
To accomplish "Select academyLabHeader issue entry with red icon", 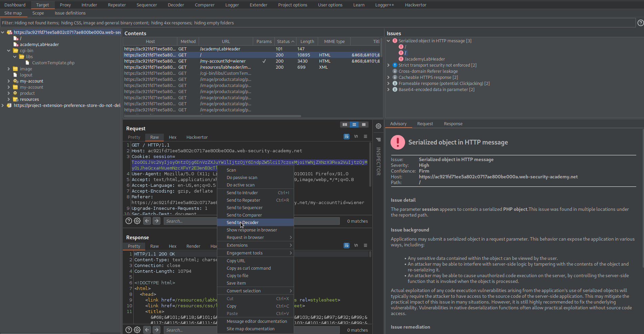I will click(424, 59).
